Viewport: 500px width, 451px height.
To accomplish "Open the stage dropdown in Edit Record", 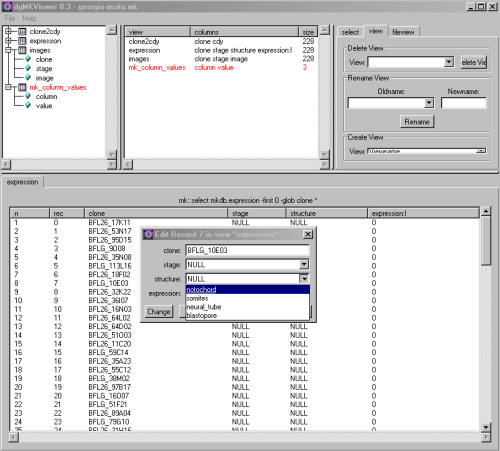I will pyautogui.click(x=304, y=264).
